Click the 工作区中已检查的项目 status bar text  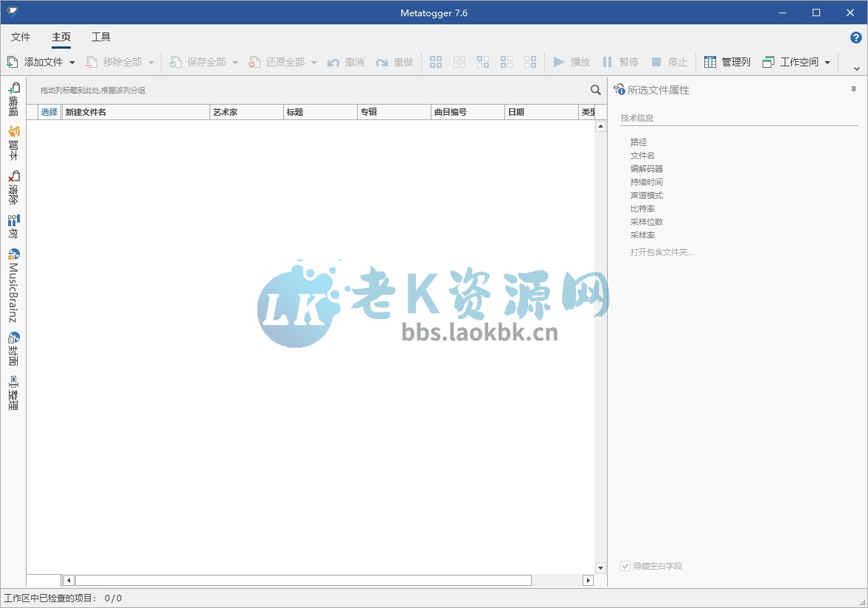click(50, 598)
